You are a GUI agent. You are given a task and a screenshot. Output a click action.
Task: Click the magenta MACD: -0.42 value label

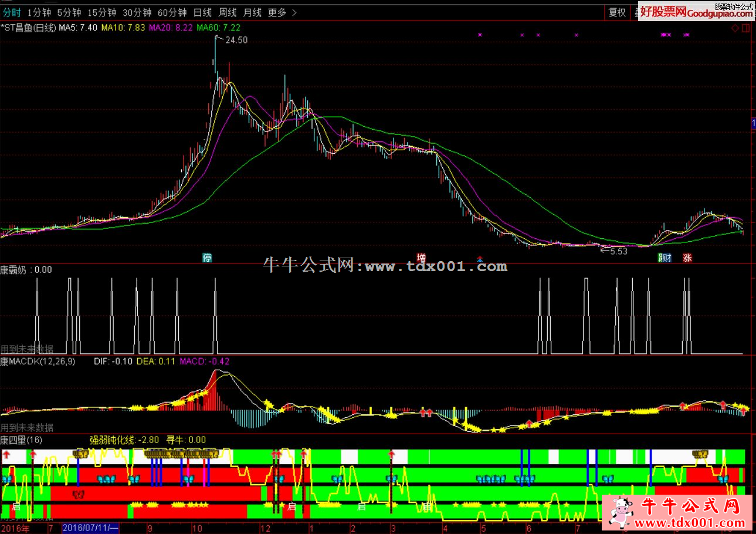pos(204,361)
